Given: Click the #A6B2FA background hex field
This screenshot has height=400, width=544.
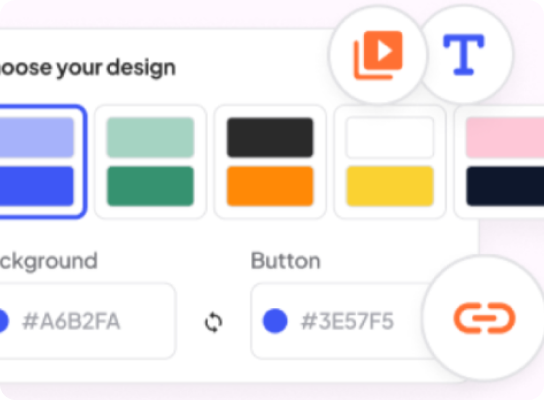Looking at the screenshot, I should point(87,321).
